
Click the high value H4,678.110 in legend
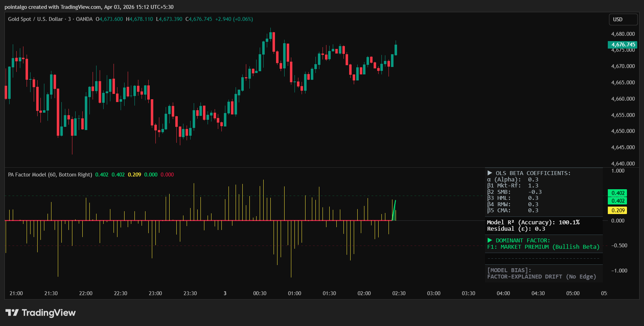point(139,19)
